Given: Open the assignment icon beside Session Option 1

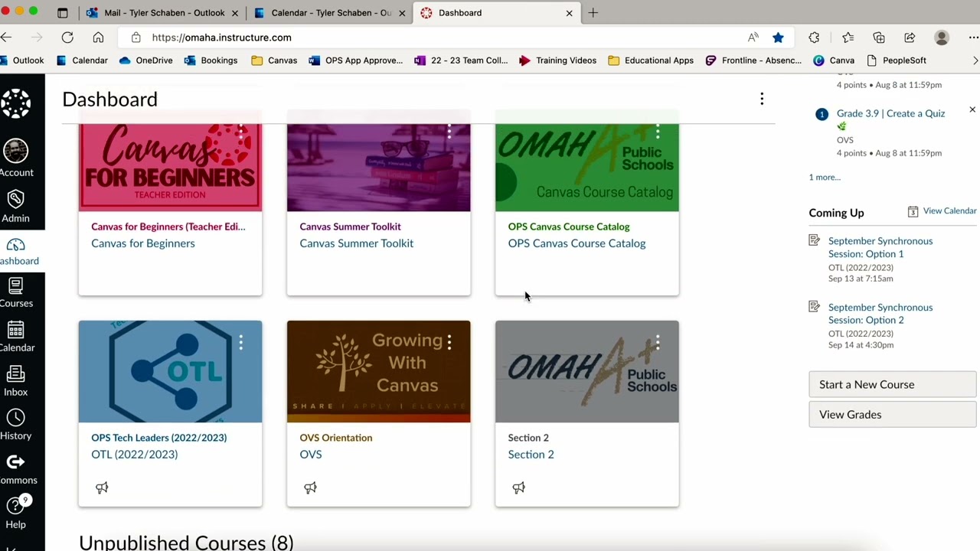Looking at the screenshot, I should pyautogui.click(x=815, y=240).
